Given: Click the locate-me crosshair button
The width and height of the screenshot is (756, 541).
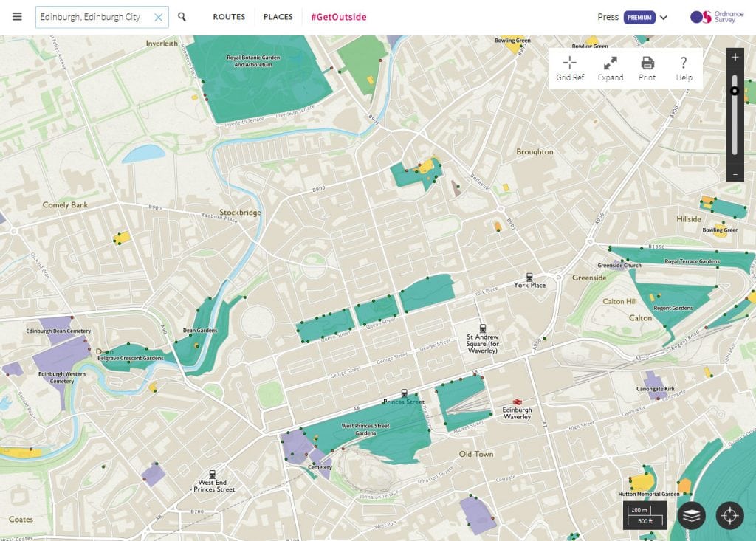Looking at the screenshot, I should click(730, 517).
